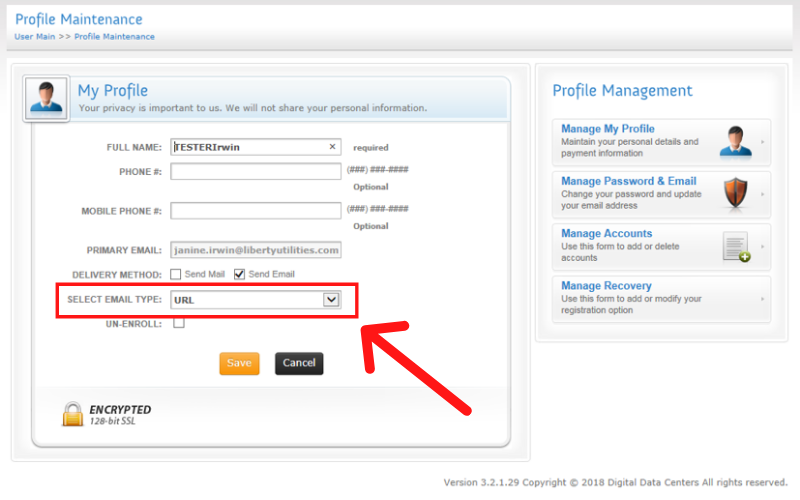
Task: Click into the Mobile Phone # field
Action: (x=256, y=211)
